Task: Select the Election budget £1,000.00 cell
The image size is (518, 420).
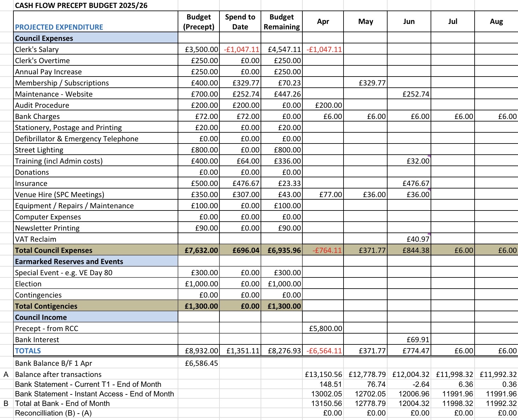Action: [x=201, y=284]
